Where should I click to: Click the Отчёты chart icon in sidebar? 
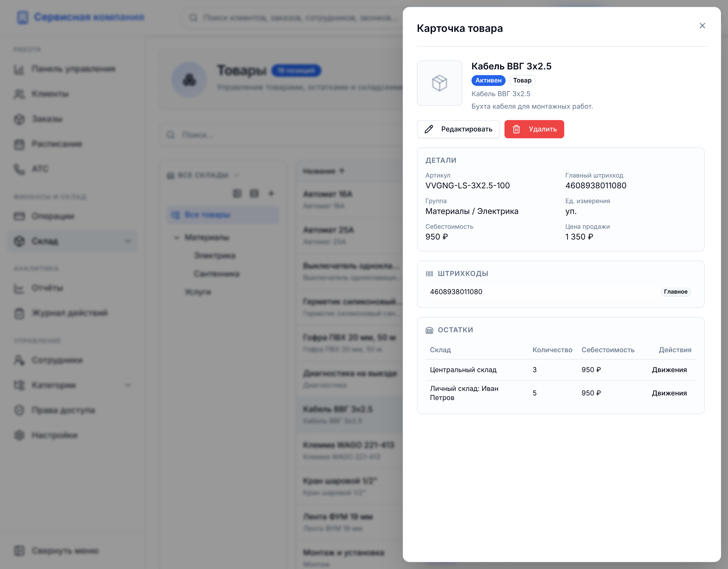[19, 288]
